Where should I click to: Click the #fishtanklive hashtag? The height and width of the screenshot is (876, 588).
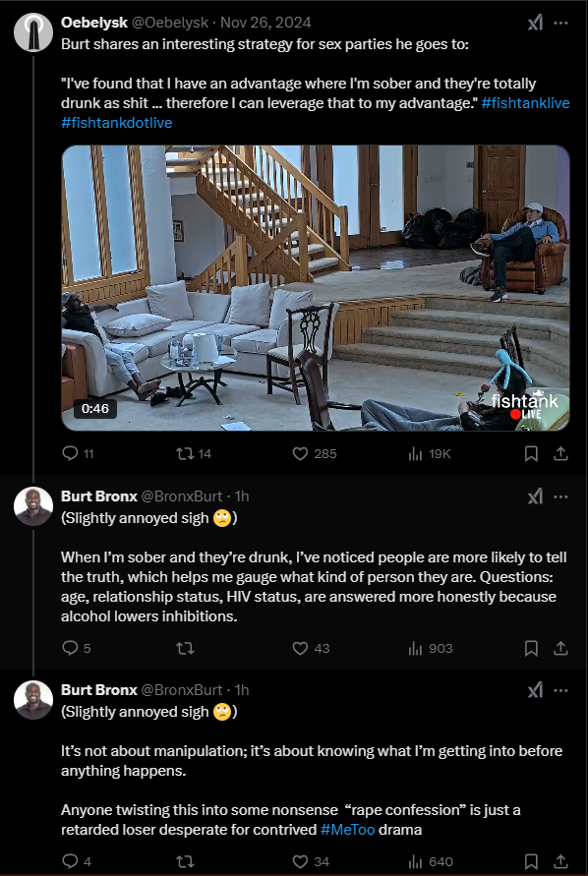525,103
